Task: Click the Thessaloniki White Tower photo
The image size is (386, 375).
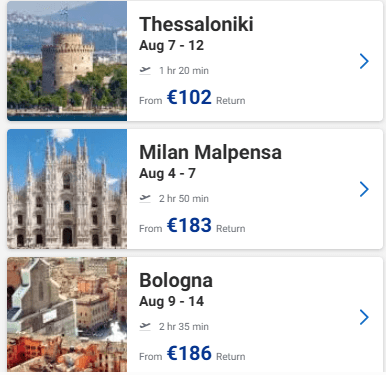Action: (67, 61)
